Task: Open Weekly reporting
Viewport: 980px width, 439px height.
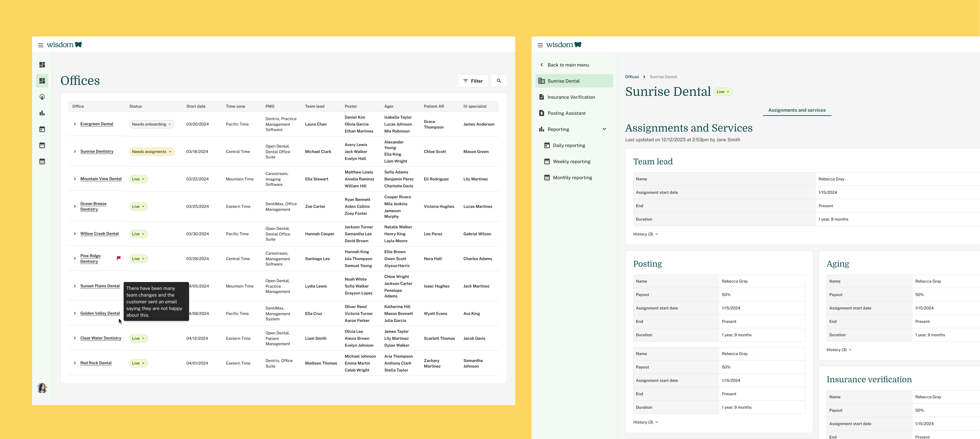Action: [571, 161]
